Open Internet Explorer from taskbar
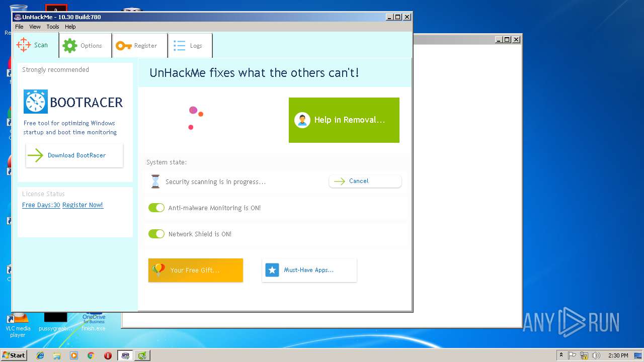The image size is (644, 362). pyautogui.click(x=40, y=355)
